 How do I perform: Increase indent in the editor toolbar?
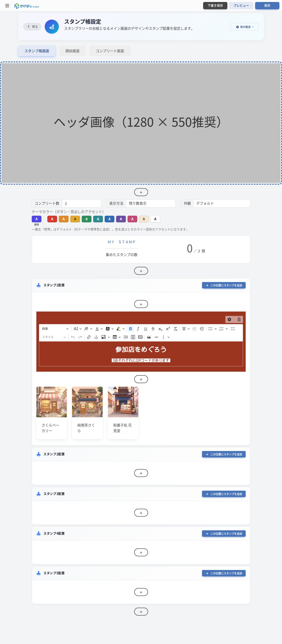[202, 329]
